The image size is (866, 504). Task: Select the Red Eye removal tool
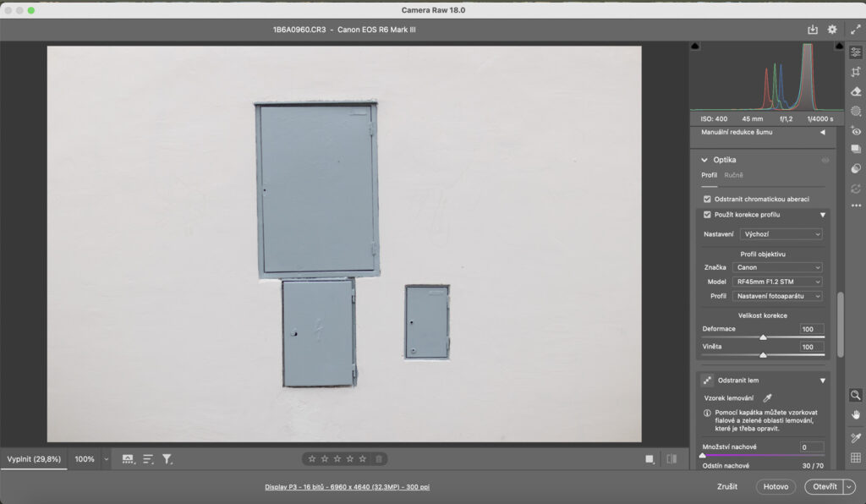tap(856, 131)
